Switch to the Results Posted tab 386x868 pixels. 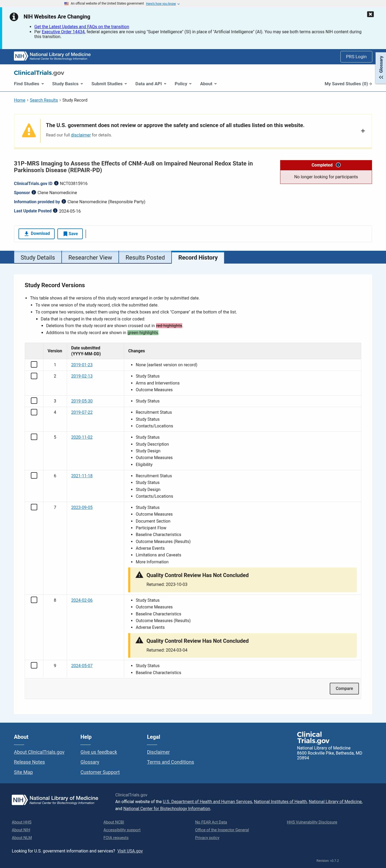145,257
